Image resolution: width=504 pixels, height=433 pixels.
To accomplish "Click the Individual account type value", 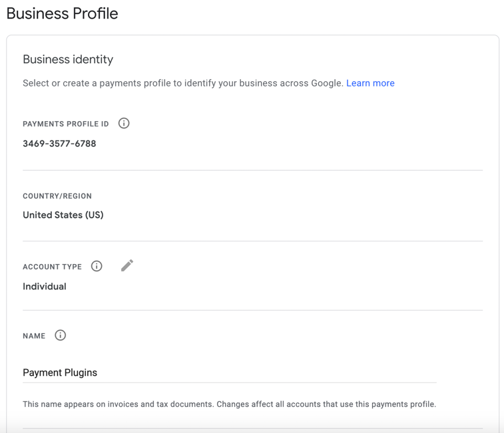I will click(45, 286).
